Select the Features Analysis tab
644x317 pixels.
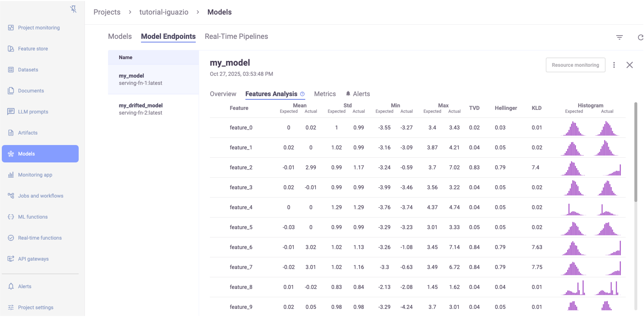coord(271,94)
